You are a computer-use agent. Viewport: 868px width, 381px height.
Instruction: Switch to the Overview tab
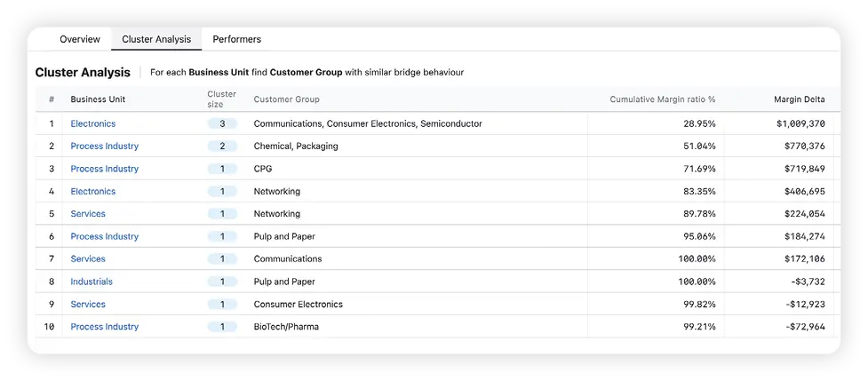79,39
